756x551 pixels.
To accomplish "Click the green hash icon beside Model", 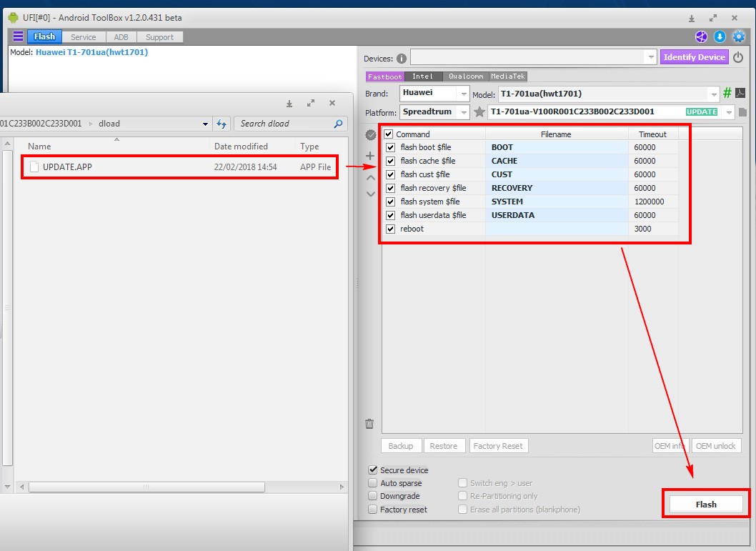I will click(x=727, y=93).
